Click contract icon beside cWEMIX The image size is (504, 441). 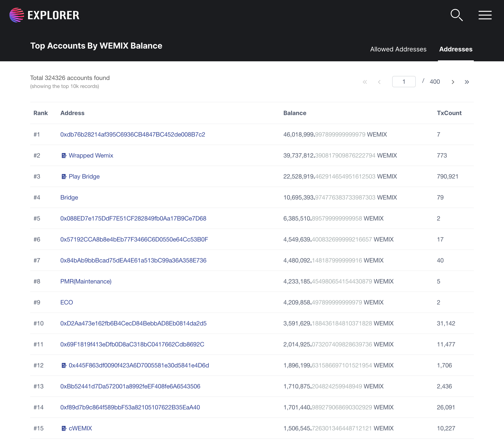[x=64, y=429]
